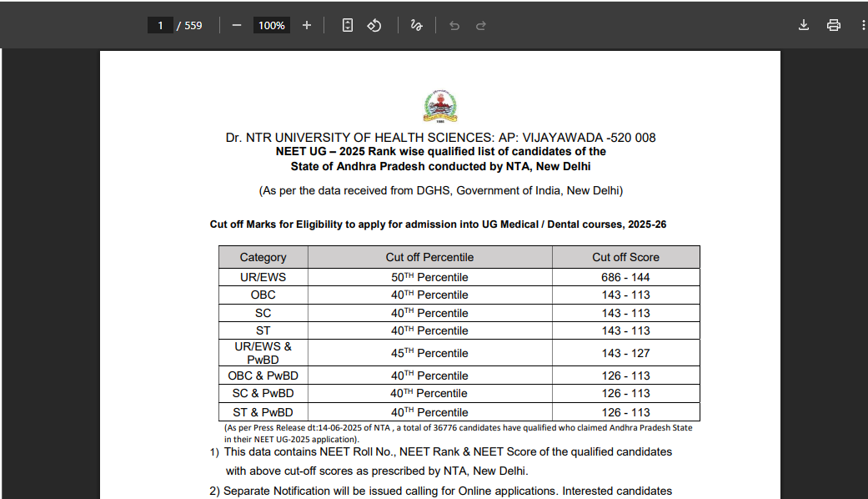868x499 pixels.
Task: Select the SC & PwBD cell
Action: click(x=263, y=394)
